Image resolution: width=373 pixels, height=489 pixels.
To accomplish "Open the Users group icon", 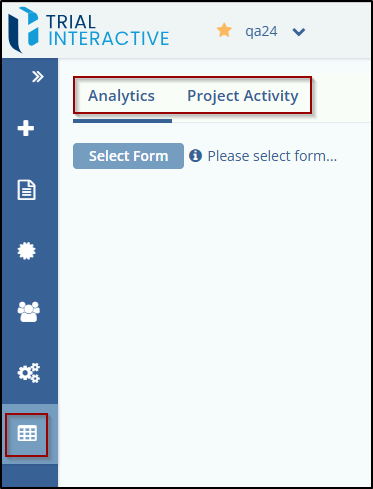I will [29, 312].
